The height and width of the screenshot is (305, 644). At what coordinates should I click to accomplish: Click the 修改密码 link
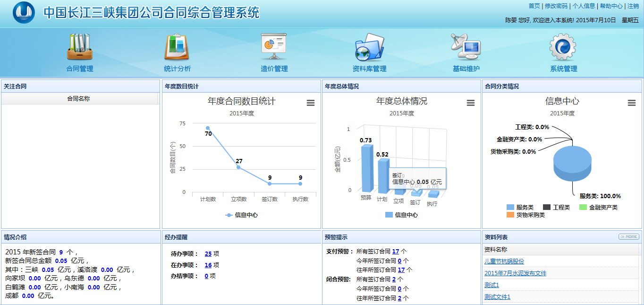point(556,6)
